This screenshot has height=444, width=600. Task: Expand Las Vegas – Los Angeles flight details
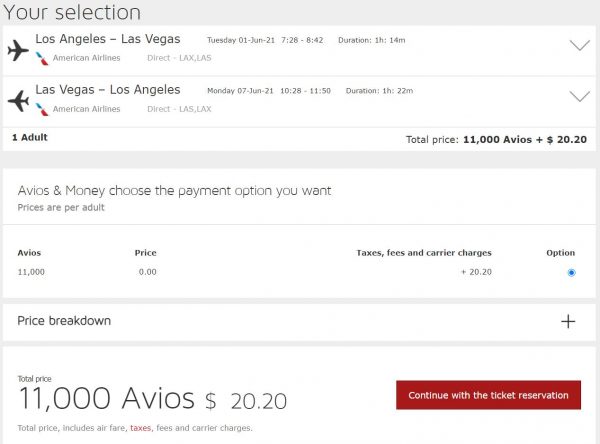coord(578,97)
